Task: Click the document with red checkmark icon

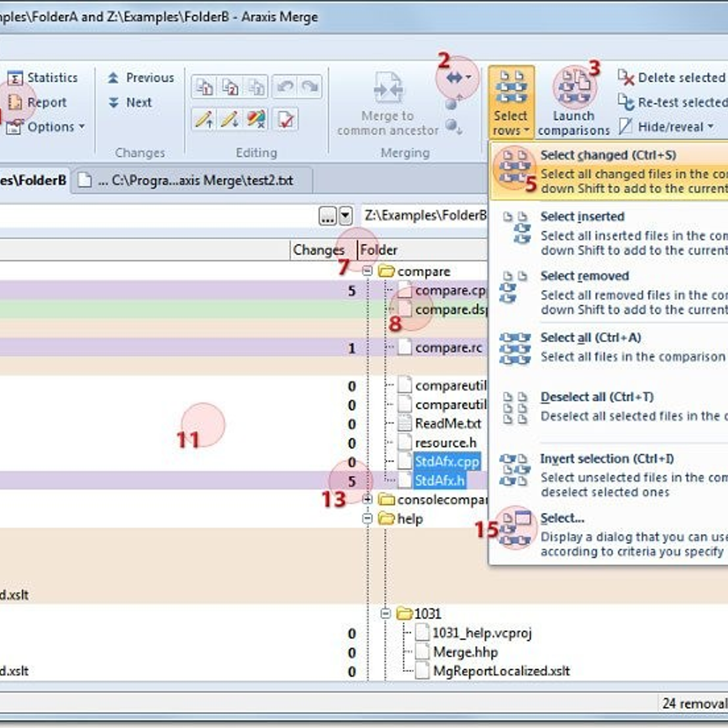Action: click(285, 120)
